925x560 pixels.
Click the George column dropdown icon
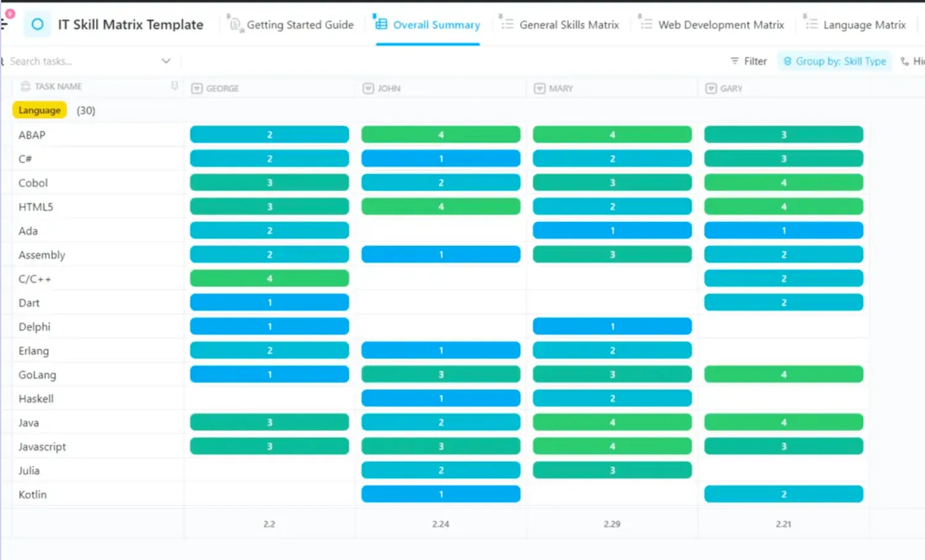(197, 89)
